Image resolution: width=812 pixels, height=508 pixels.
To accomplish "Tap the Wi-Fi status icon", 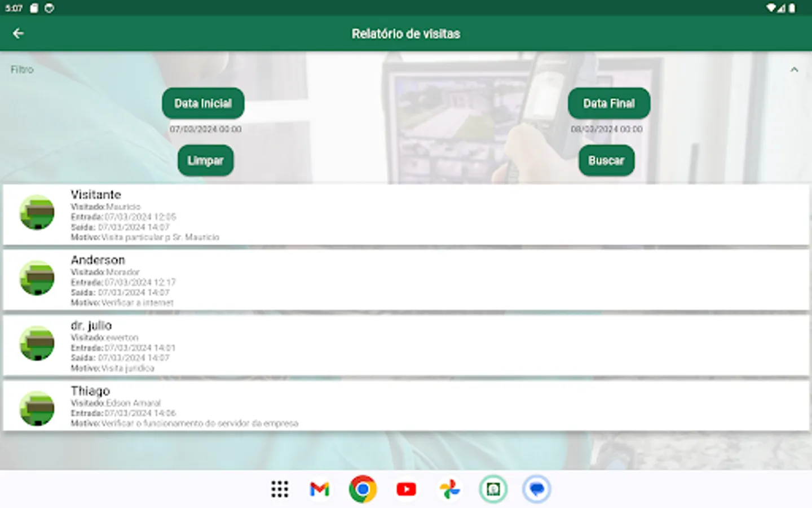I will [x=770, y=8].
